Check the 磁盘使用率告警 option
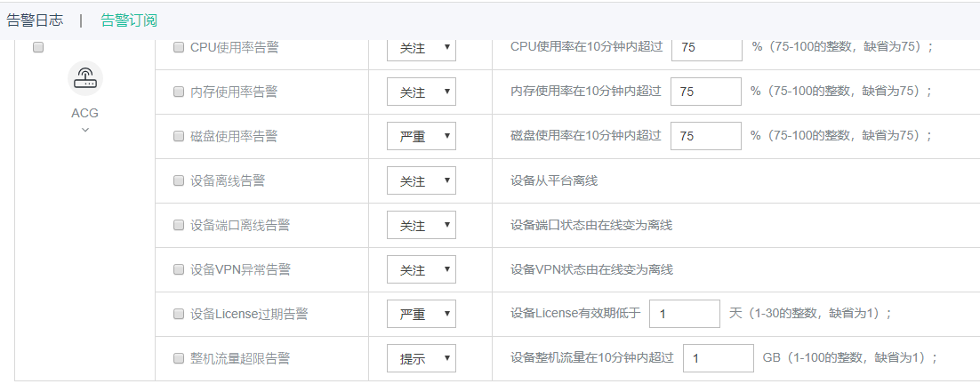 [179, 136]
